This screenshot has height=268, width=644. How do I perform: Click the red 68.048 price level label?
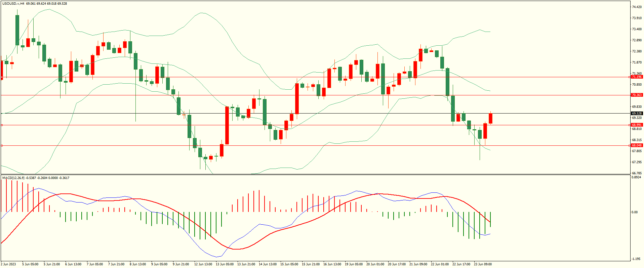tap(637, 145)
